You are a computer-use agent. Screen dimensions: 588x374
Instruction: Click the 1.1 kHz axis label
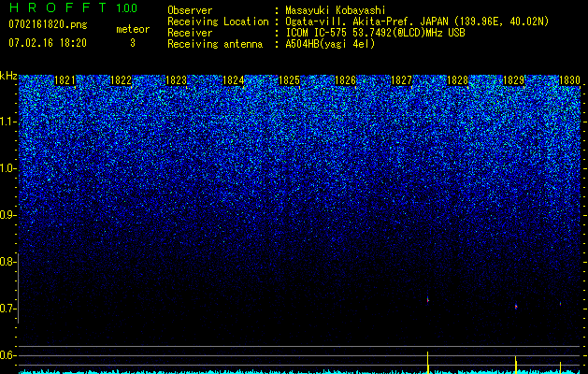coord(8,122)
